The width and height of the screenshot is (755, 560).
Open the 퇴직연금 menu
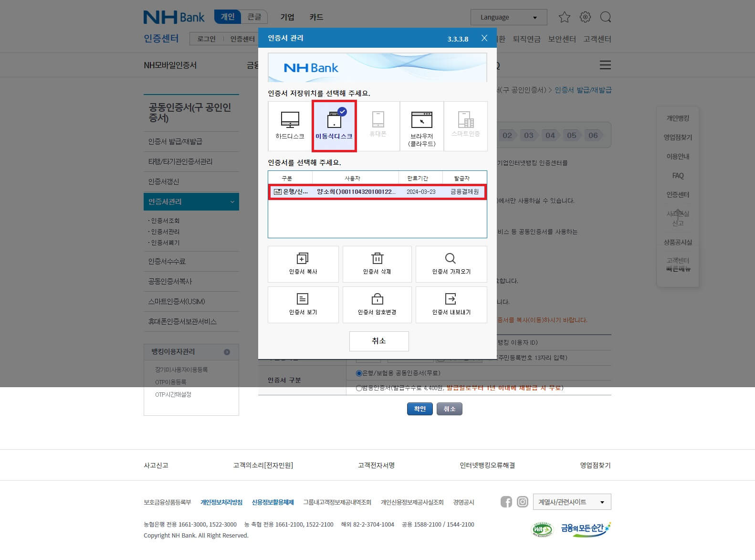(527, 39)
